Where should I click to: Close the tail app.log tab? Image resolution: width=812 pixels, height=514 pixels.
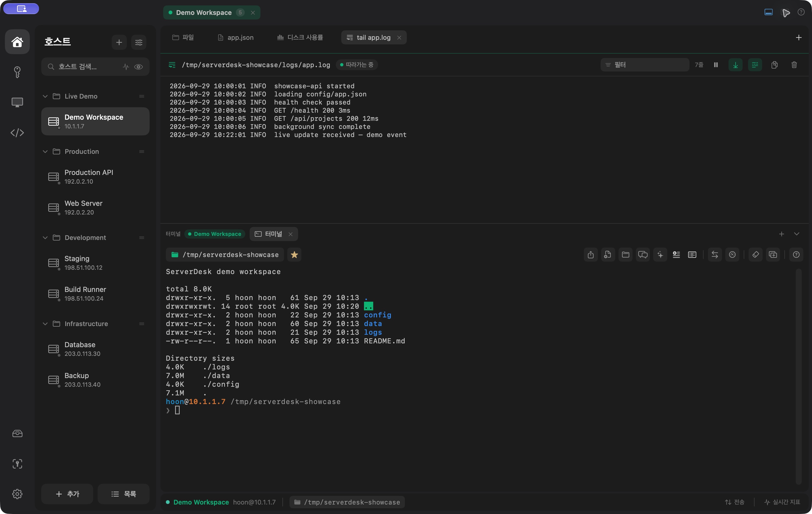[x=399, y=37]
